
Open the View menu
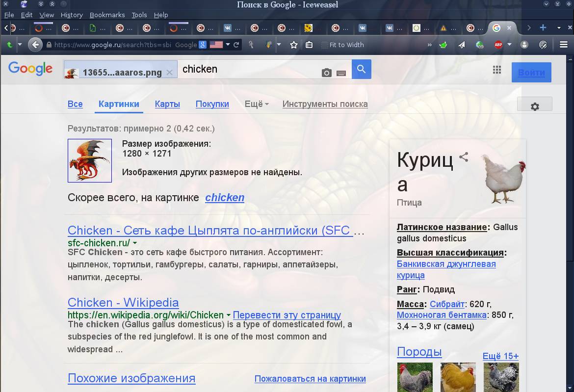pyautogui.click(x=47, y=15)
